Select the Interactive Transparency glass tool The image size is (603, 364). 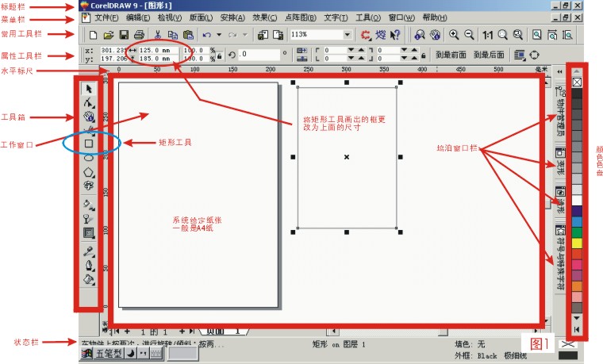89,218
